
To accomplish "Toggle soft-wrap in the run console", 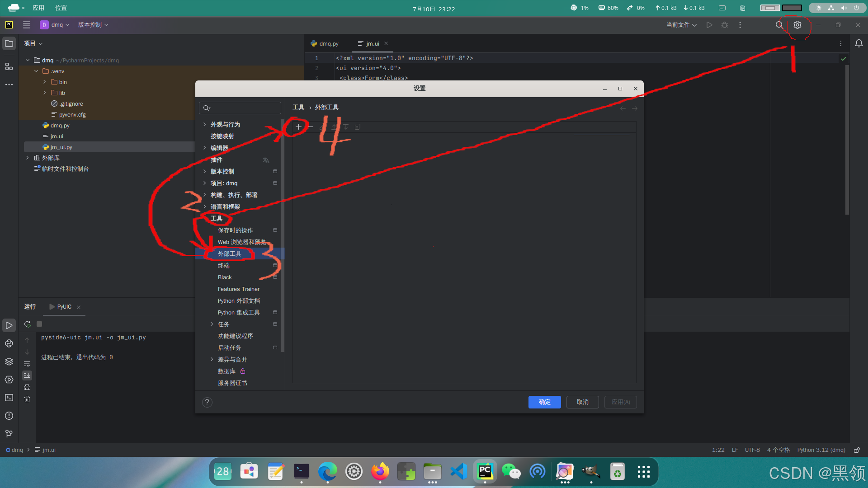I will [x=27, y=364].
